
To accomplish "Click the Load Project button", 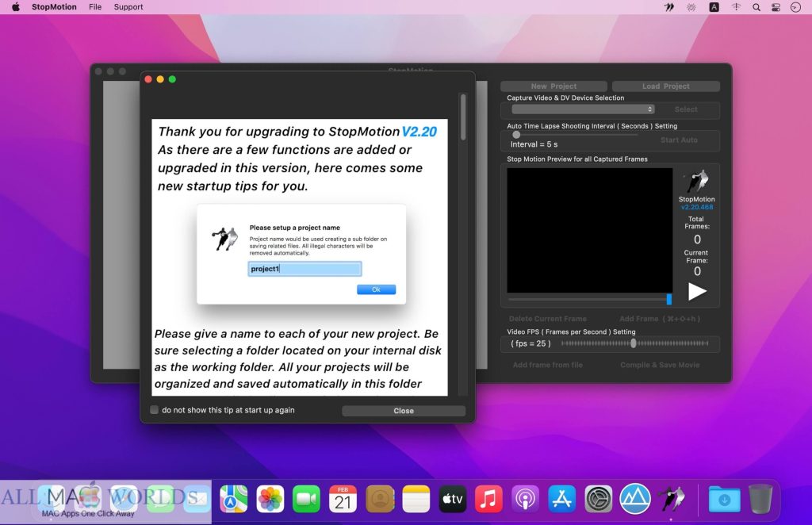I will coord(666,86).
